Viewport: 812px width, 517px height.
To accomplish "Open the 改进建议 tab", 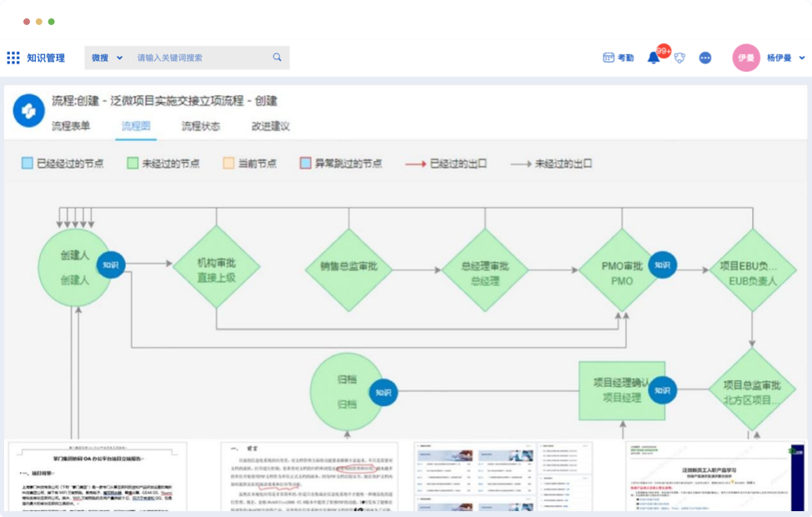I will (270, 127).
